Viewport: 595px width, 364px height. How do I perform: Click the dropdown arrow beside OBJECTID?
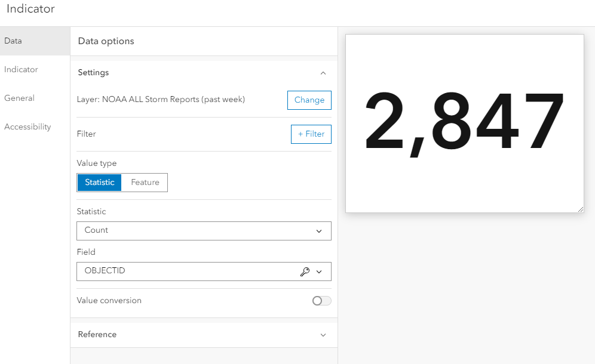pyautogui.click(x=320, y=272)
